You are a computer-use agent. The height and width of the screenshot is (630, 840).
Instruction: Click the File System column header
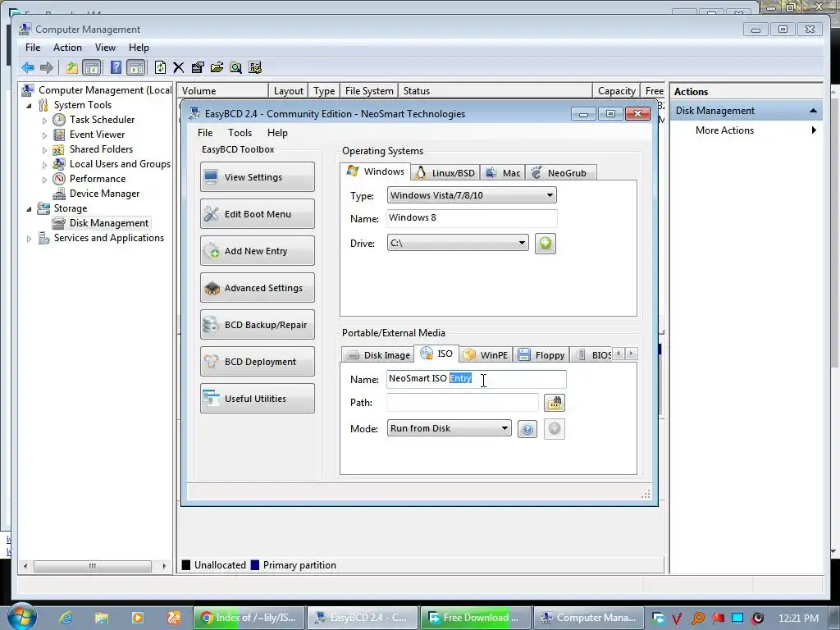pyautogui.click(x=369, y=91)
